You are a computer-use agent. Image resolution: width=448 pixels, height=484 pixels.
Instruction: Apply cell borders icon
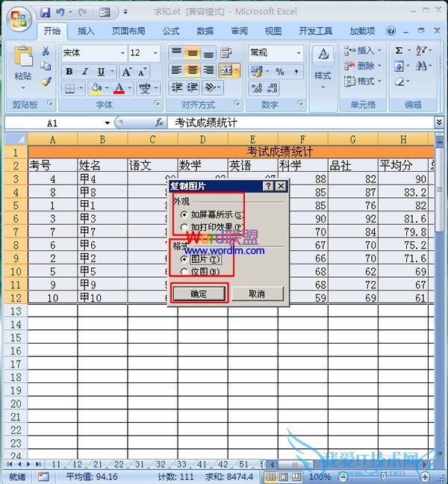(x=69, y=89)
